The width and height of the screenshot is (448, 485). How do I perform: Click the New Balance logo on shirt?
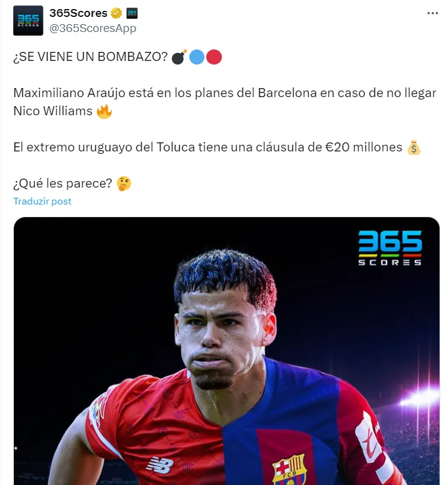tap(160, 464)
